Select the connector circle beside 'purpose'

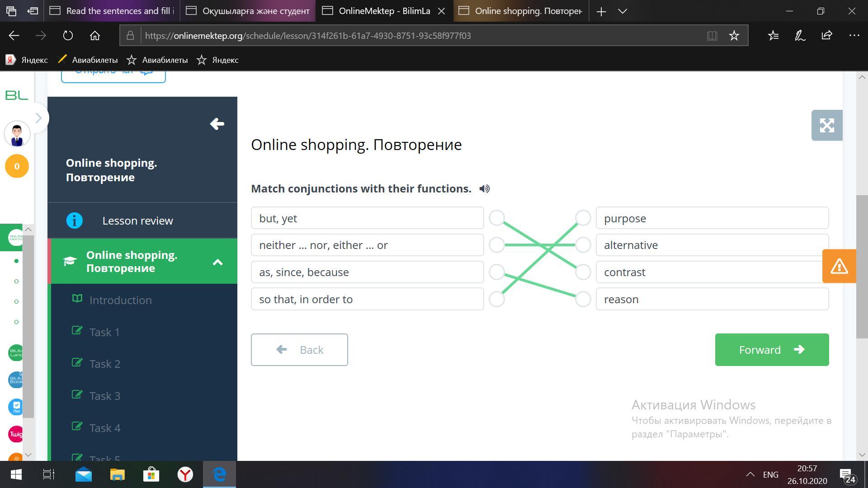point(583,218)
